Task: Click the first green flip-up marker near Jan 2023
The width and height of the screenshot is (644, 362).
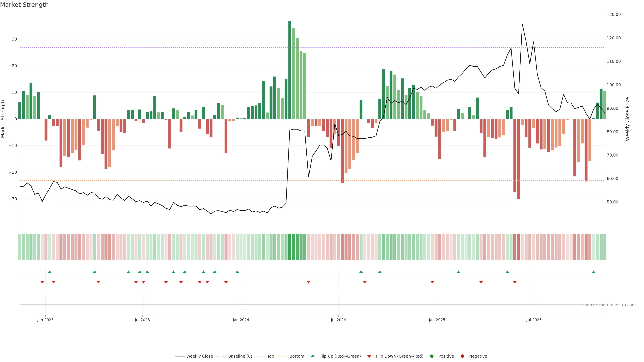Action: coord(50,272)
